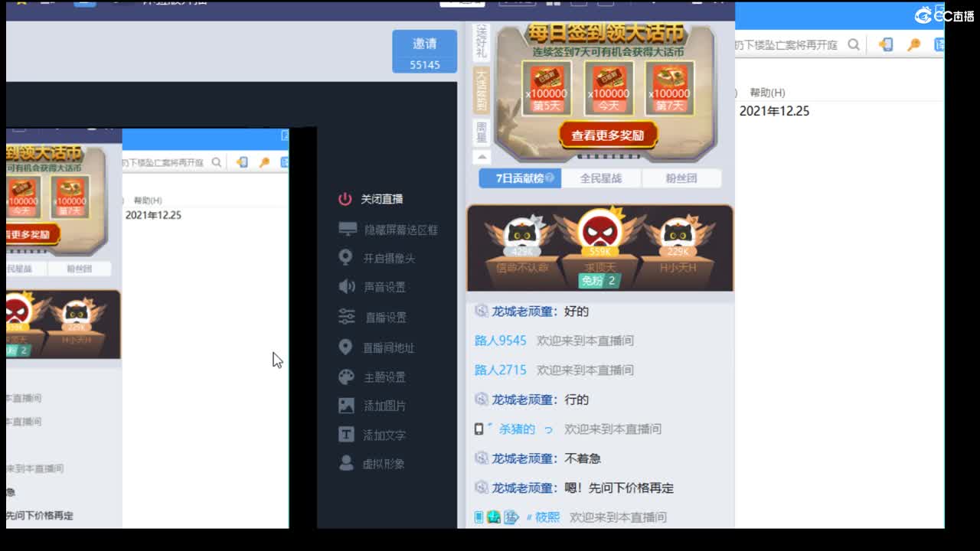Click key icon in mirrored preview window
Image resolution: width=980 pixels, height=551 pixels.
(265, 162)
